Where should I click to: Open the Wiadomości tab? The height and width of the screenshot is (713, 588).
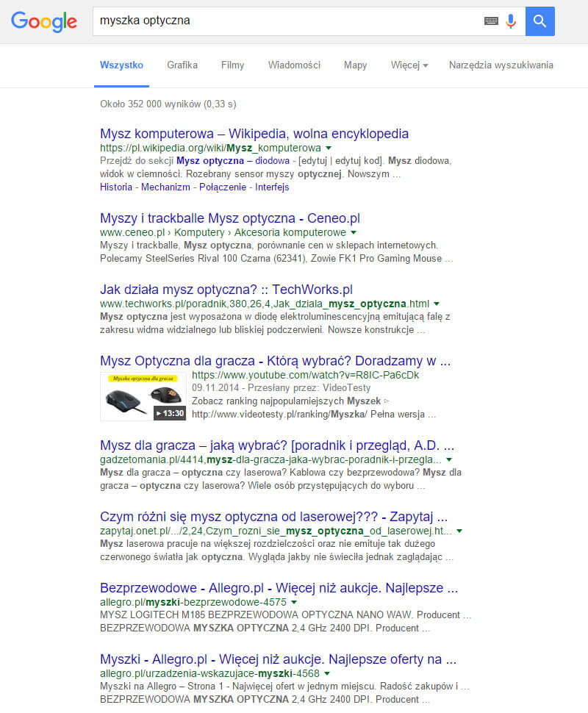click(x=294, y=65)
